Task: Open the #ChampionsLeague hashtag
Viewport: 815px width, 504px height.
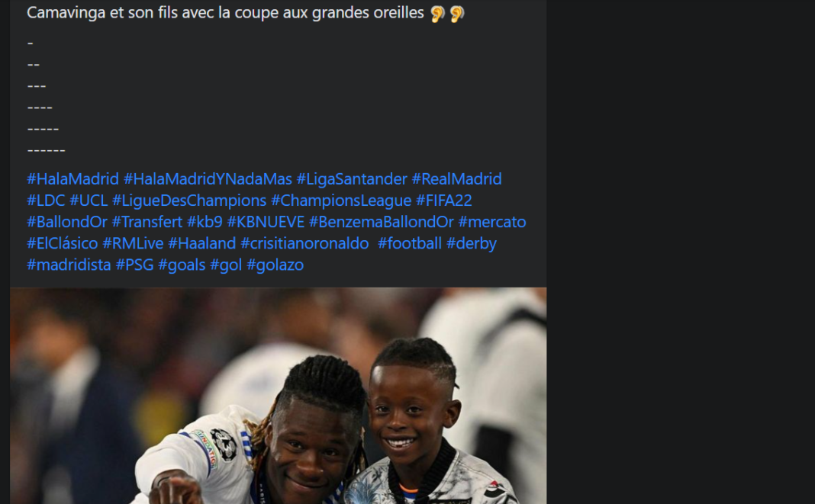Action: [x=341, y=201]
